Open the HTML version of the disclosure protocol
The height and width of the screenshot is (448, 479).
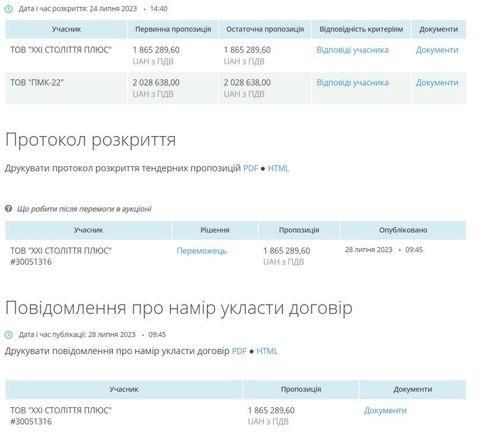280,168
